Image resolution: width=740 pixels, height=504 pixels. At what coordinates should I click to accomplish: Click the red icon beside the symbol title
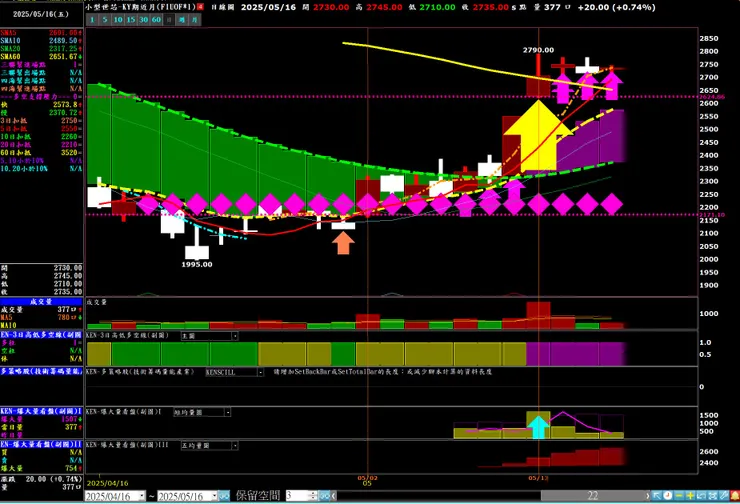pos(200,7)
